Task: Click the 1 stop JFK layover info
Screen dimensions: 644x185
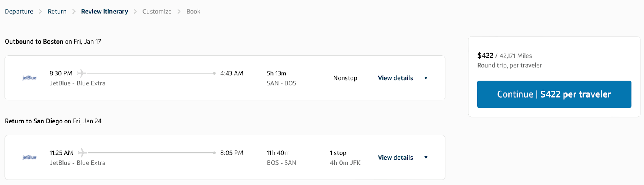Action: [345, 158]
